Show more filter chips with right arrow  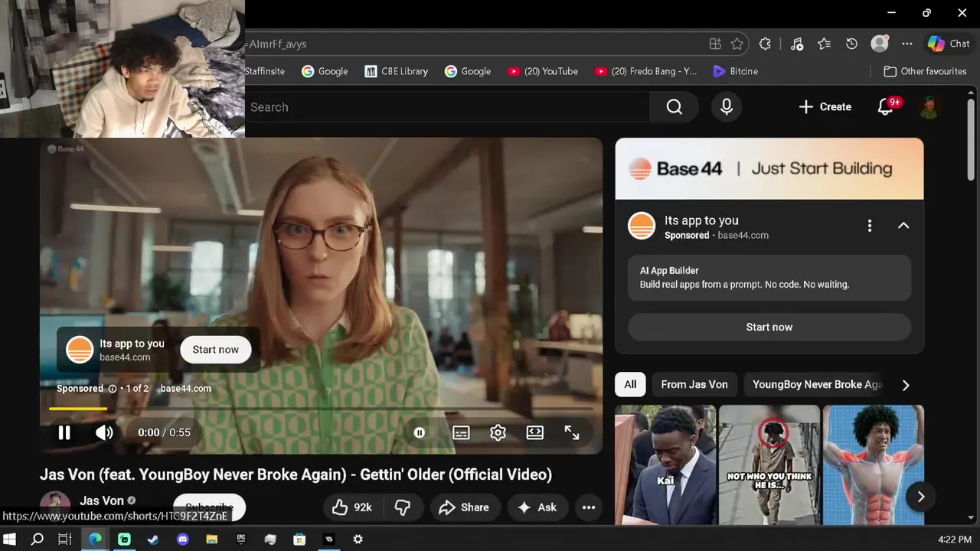point(906,385)
